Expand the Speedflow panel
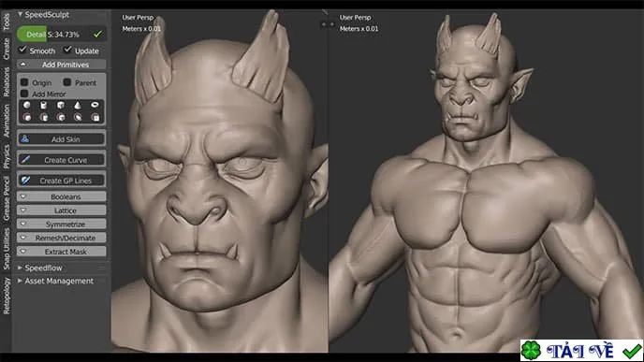The image size is (644, 362). [x=39, y=268]
